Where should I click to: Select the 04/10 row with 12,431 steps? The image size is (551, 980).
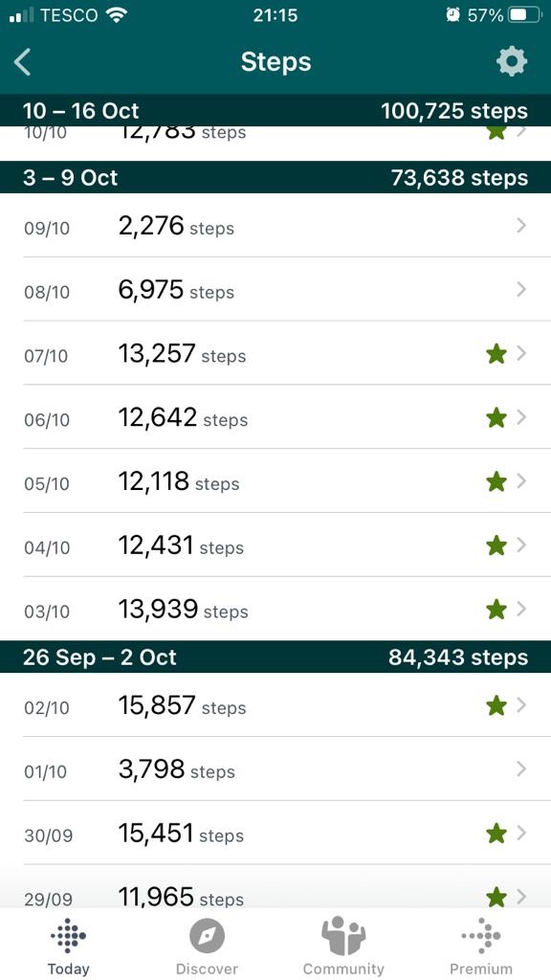(x=275, y=545)
